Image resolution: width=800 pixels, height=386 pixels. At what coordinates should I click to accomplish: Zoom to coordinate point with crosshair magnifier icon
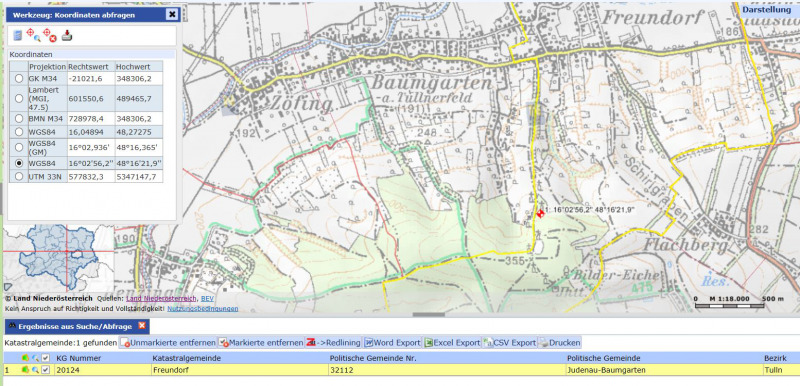[33, 35]
